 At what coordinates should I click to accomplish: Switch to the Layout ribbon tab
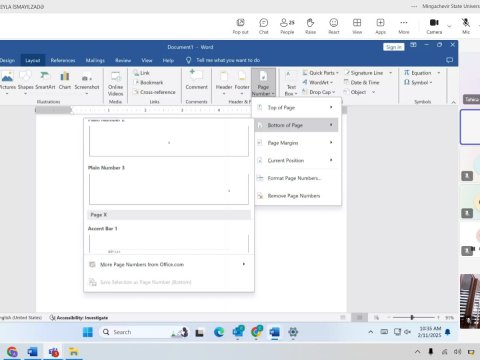click(33, 60)
